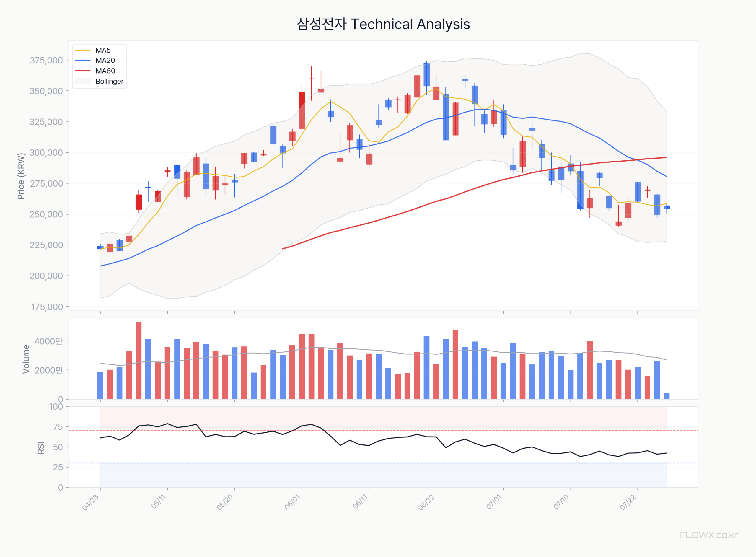The image size is (756, 557).
Task: Select the Bollinger legend label
Action: (110, 81)
